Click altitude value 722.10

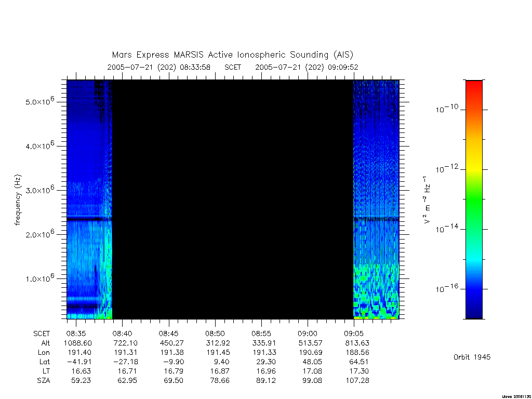click(126, 343)
